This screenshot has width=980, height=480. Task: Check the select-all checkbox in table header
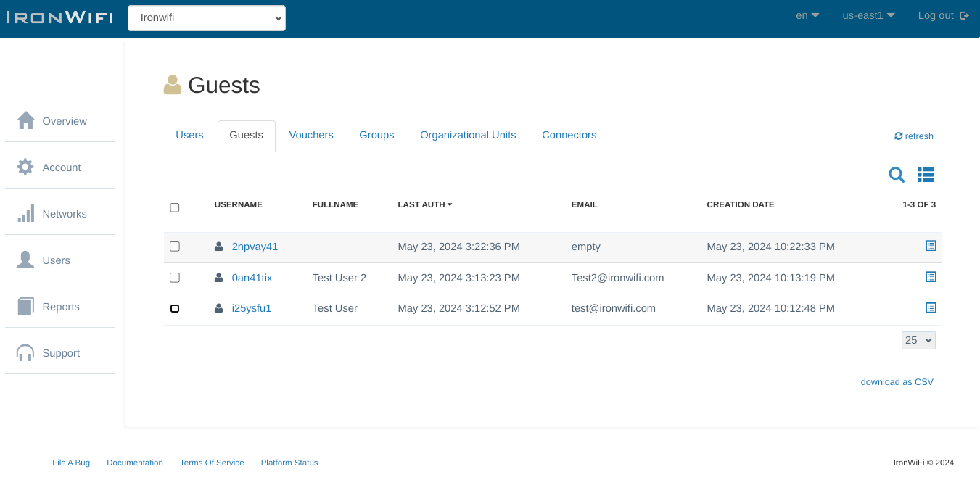tap(175, 207)
